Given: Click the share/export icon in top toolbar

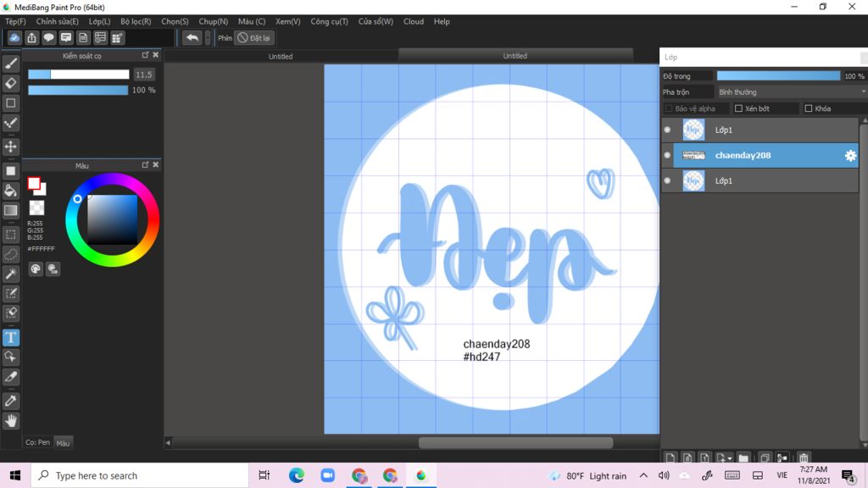Looking at the screenshot, I should [31, 37].
